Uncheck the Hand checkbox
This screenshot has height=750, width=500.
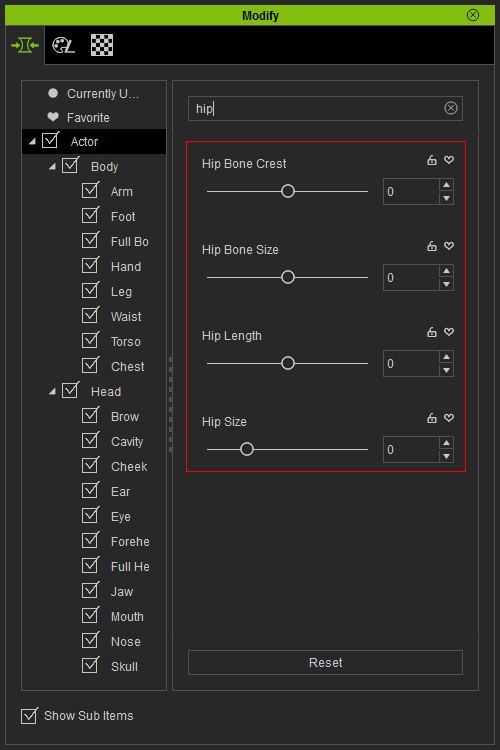tap(90, 265)
